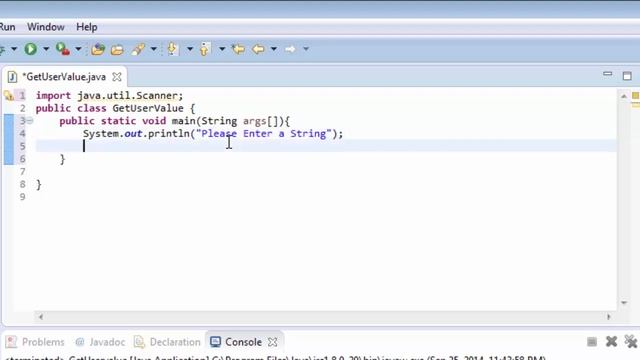Click the closing brace on line 6

point(62,159)
